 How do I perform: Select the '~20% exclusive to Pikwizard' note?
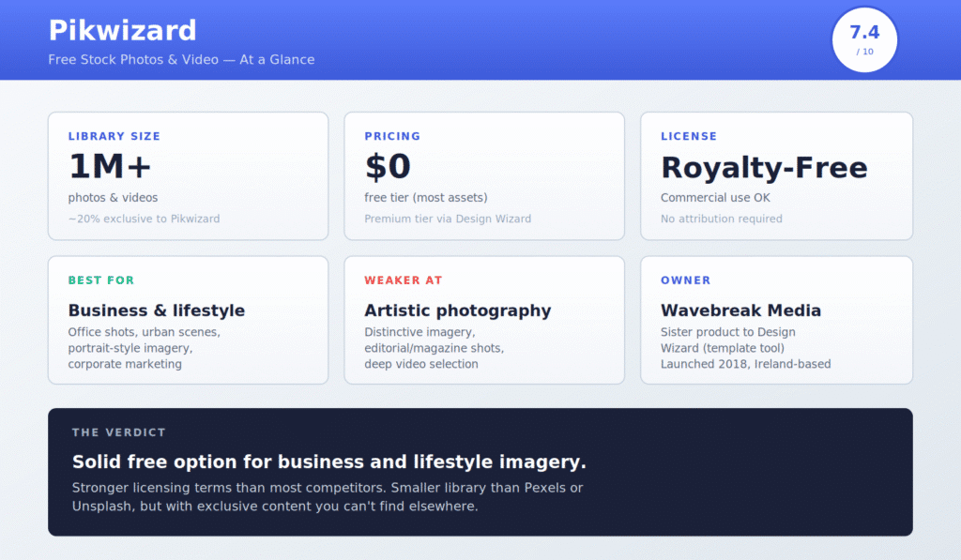tap(144, 219)
